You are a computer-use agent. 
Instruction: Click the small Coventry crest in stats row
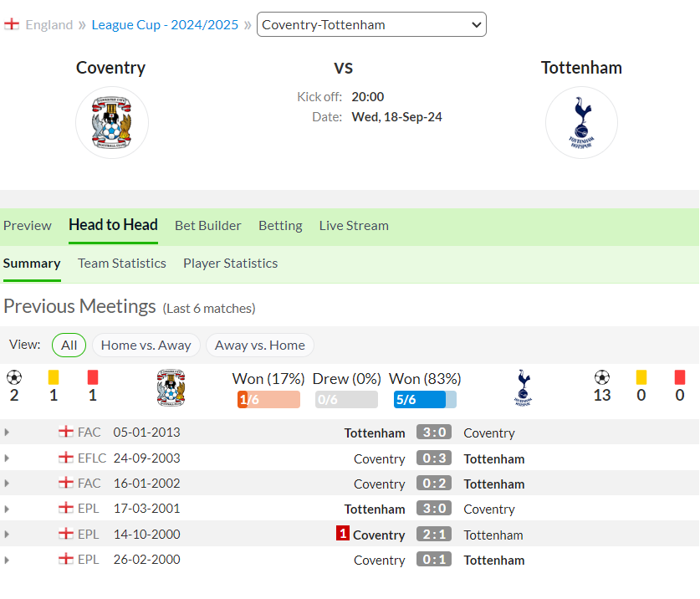[x=171, y=387]
